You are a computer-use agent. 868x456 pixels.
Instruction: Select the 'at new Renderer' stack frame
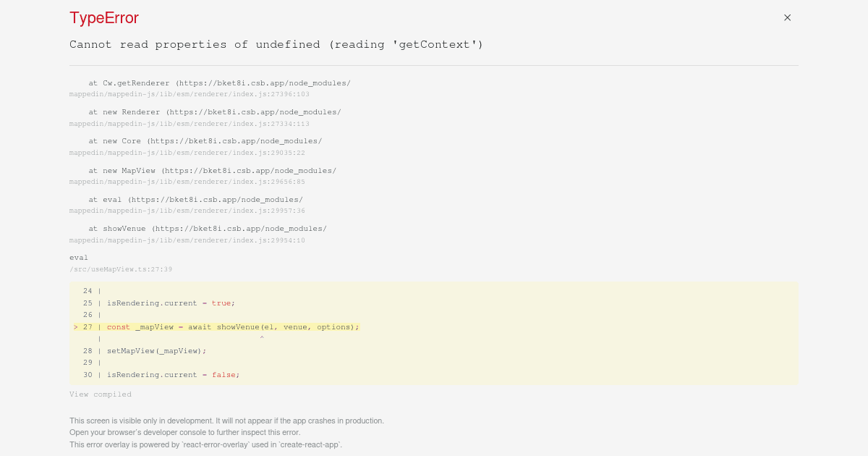coord(214,112)
